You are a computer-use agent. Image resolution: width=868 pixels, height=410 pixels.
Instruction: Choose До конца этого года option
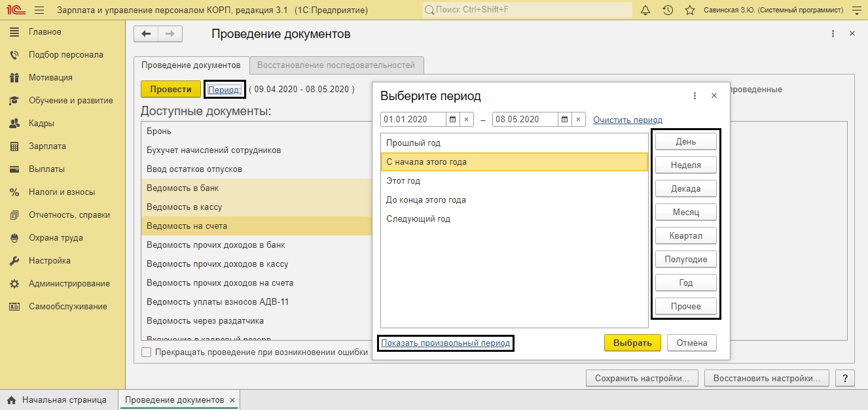514,200
